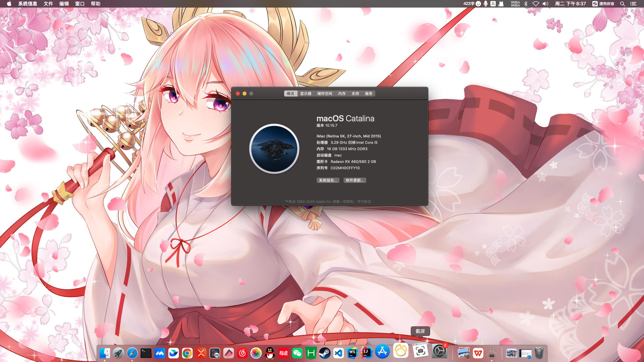Image resolution: width=644 pixels, height=362 pixels.
Task: Launch NetEase Cloud Music
Action: click(x=242, y=353)
